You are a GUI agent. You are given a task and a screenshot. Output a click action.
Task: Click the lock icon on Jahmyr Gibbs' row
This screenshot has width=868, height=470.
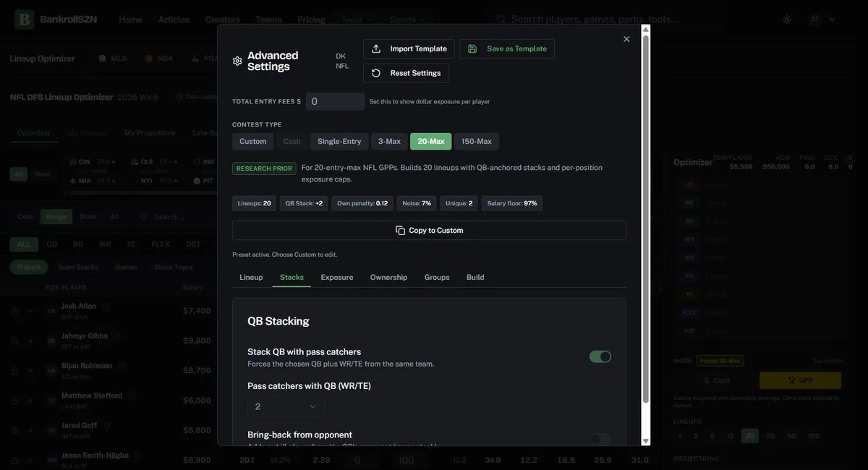click(14, 341)
